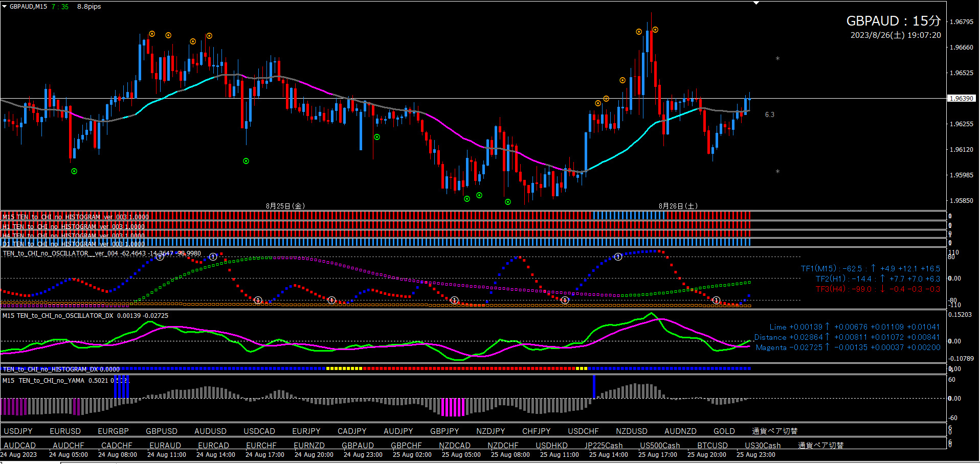Click the 8.8pips spread readout
Image resolution: width=980 pixels, height=464 pixels.
(x=89, y=7)
